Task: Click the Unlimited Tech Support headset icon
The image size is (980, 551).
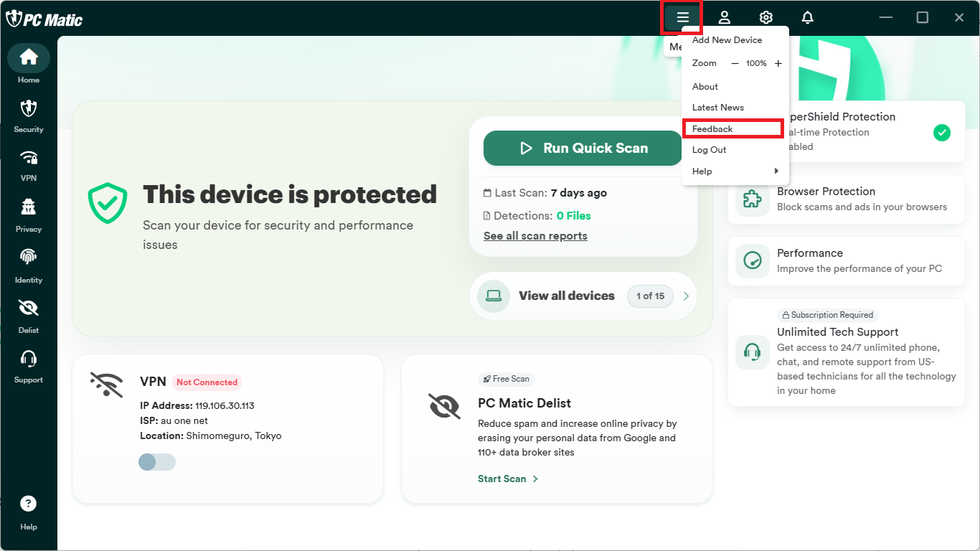Action: pos(753,352)
